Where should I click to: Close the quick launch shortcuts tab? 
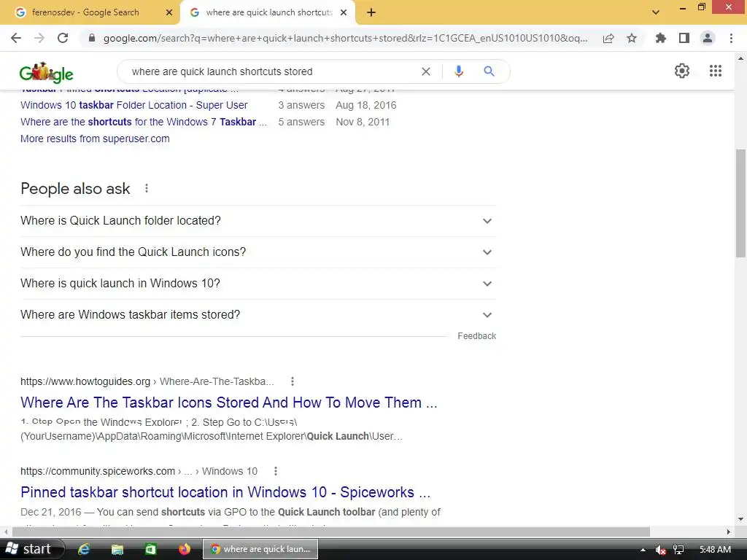[x=344, y=12]
